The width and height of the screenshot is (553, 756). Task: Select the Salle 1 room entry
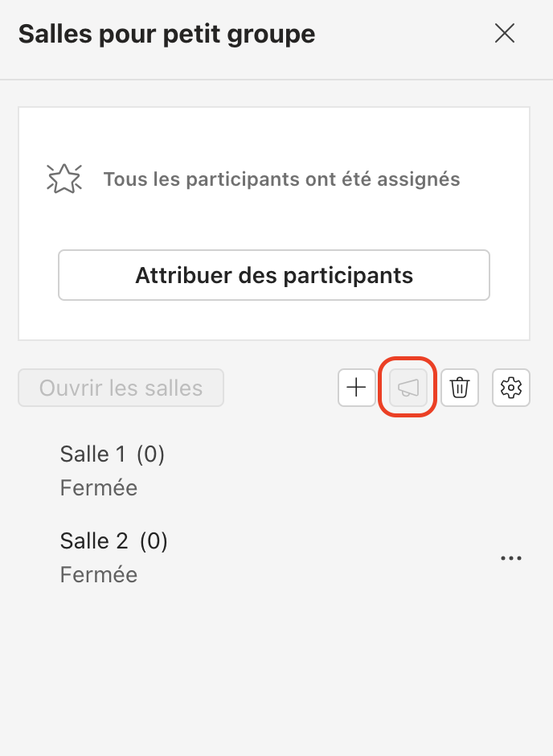92,454
